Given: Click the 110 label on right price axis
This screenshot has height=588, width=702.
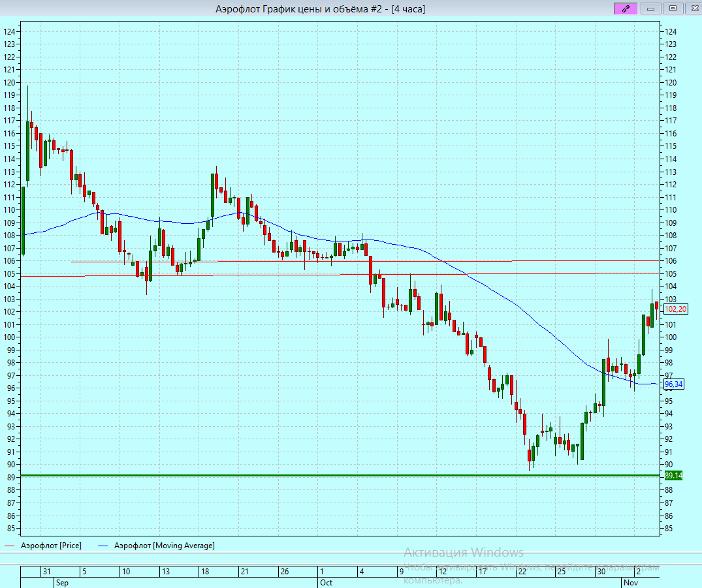Looking at the screenshot, I should click(x=671, y=210).
